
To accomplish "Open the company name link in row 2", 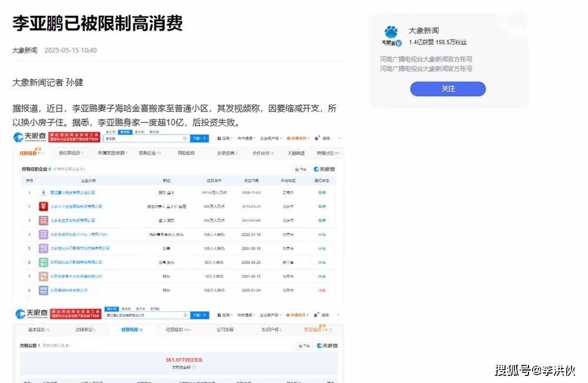I will click(76, 206).
